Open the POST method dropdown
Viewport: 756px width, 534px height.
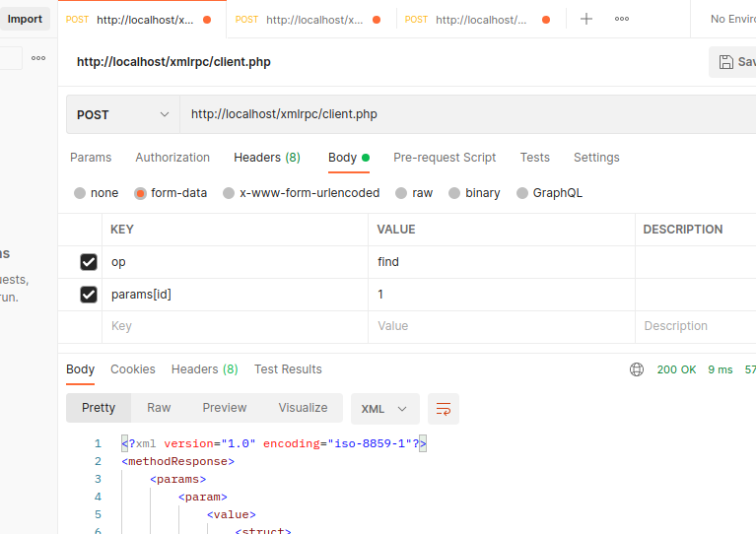tap(123, 114)
